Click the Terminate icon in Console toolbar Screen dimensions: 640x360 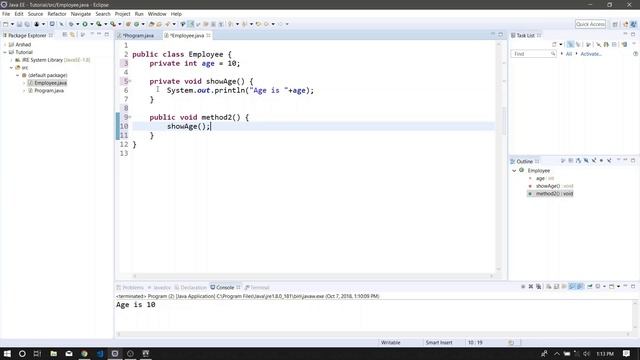(x=523, y=287)
